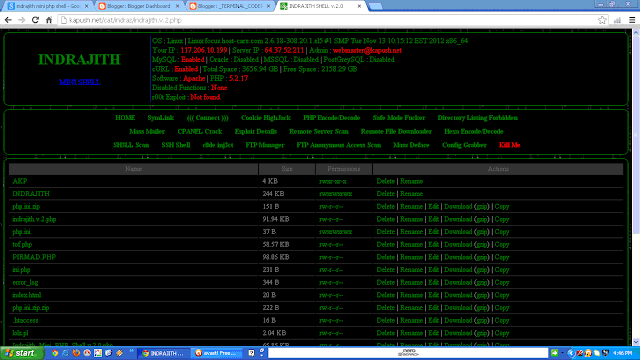640x360 pixels.
Task: Bookmark this page with the star icon
Action: click(602, 20)
